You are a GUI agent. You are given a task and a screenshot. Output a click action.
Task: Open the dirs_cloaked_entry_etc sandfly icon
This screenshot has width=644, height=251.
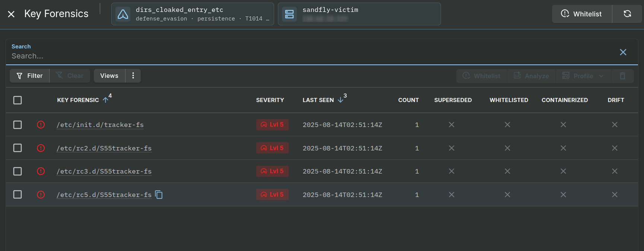click(x=123, y=14)
